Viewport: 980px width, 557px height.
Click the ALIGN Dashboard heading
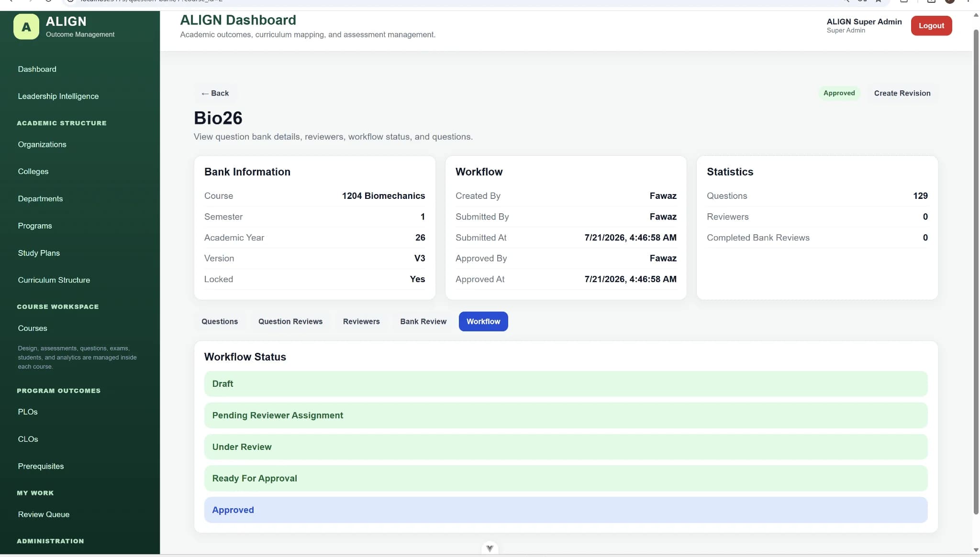coord(238,20)
